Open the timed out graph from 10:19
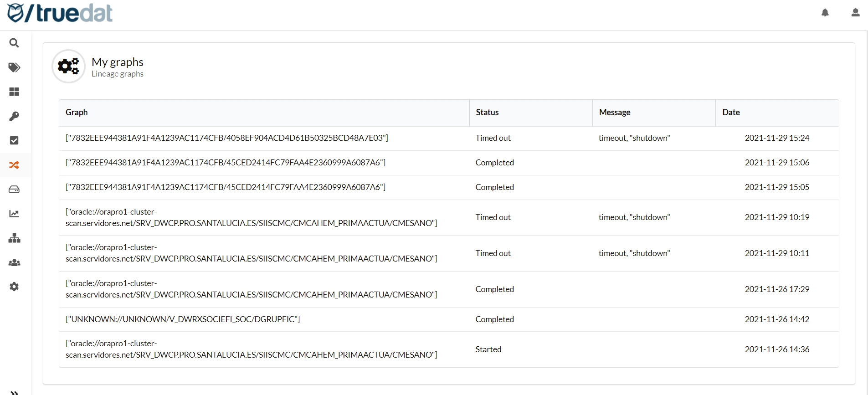The height and width of the screenshot is (395, 868). tap(251, 217)
